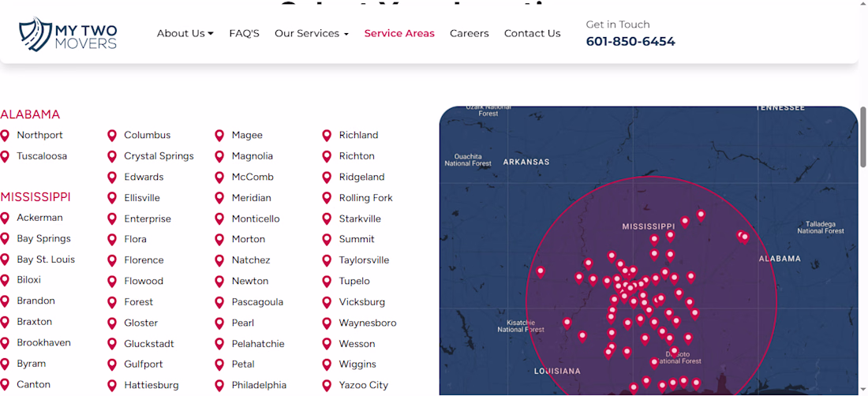Open the Wesson location
Image resolution: width=868 pixels, height=396 pixels.
(x=357, y=343)
